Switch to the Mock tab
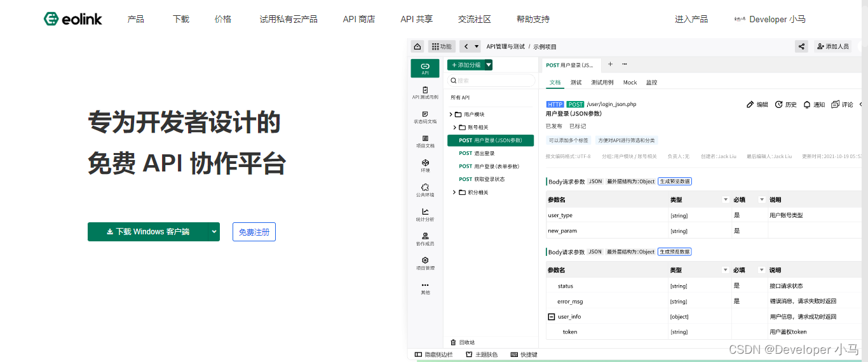Viewport: 868px width, 362px height. 630,83
